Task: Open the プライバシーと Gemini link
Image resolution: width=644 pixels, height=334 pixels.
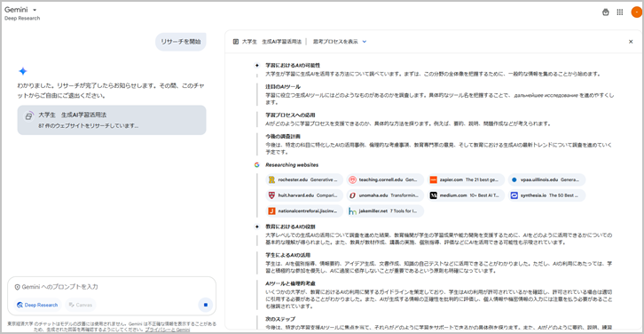Action: pos(167,330)
